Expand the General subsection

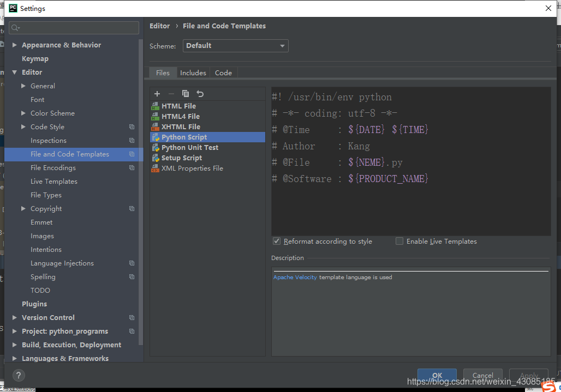click(x=23, y=86)
